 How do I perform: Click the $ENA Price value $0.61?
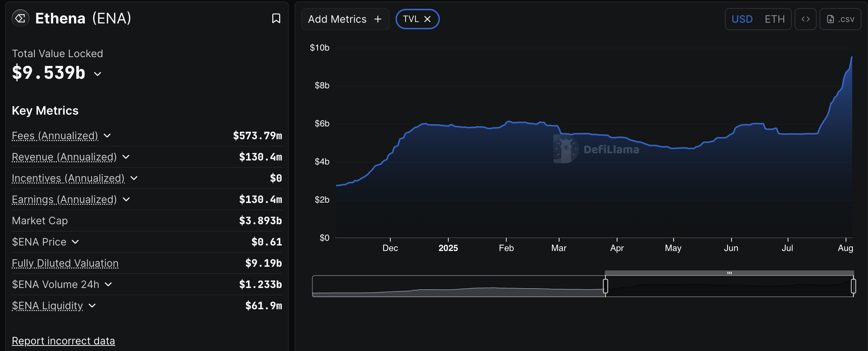click(267, 242)
